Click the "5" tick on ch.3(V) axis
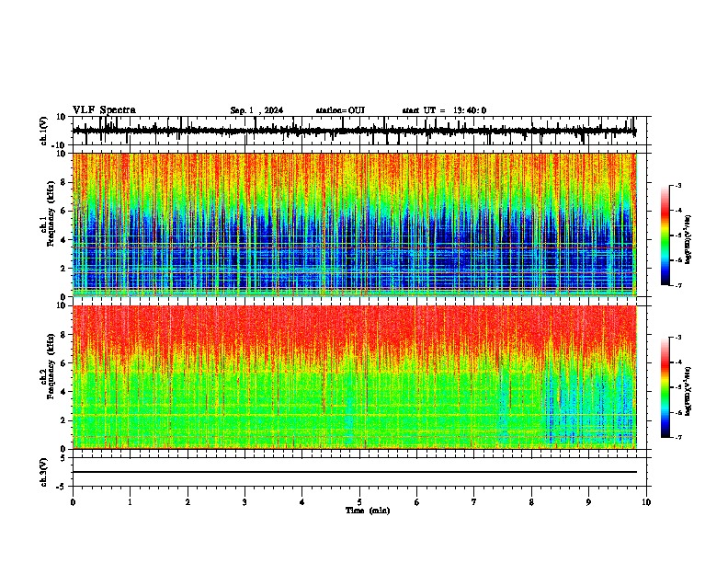Viewport: 728px width, 563px height. [63, 458]
